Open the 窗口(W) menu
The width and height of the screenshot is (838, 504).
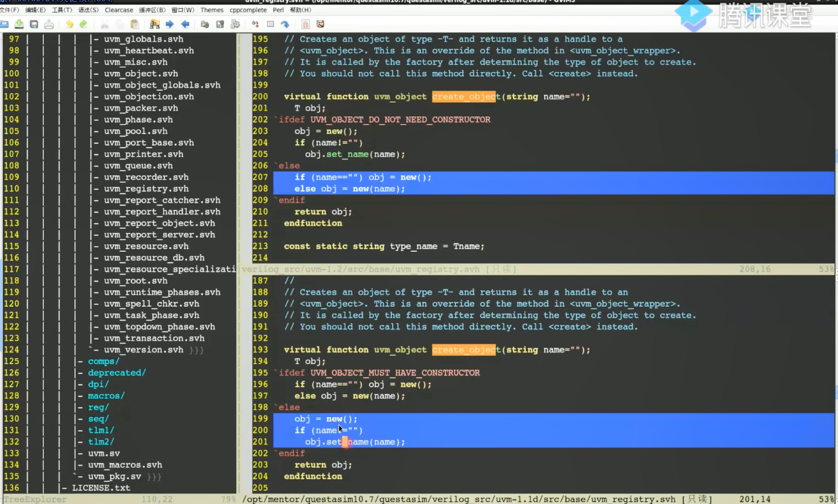click(183, 10)
